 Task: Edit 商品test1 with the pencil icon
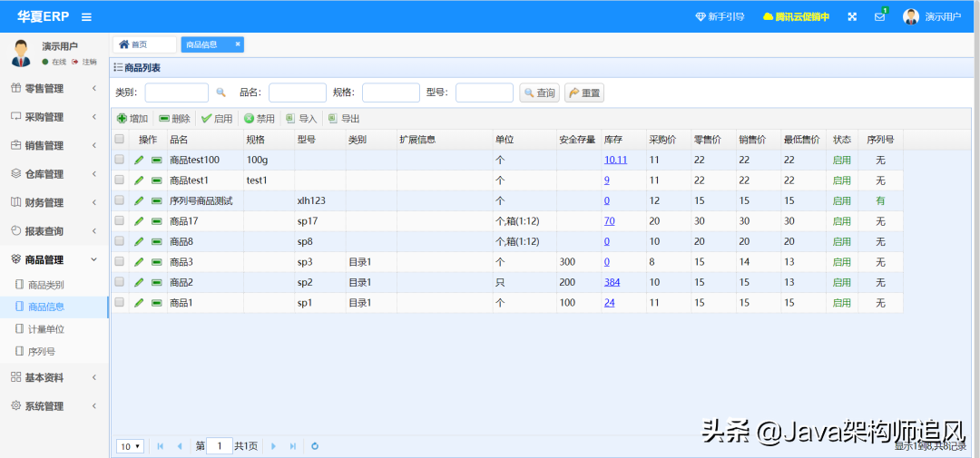[x=139, y=180]
